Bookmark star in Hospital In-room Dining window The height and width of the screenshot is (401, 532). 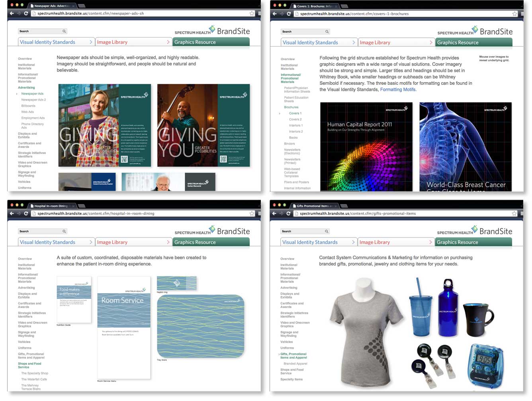[252, 213]
